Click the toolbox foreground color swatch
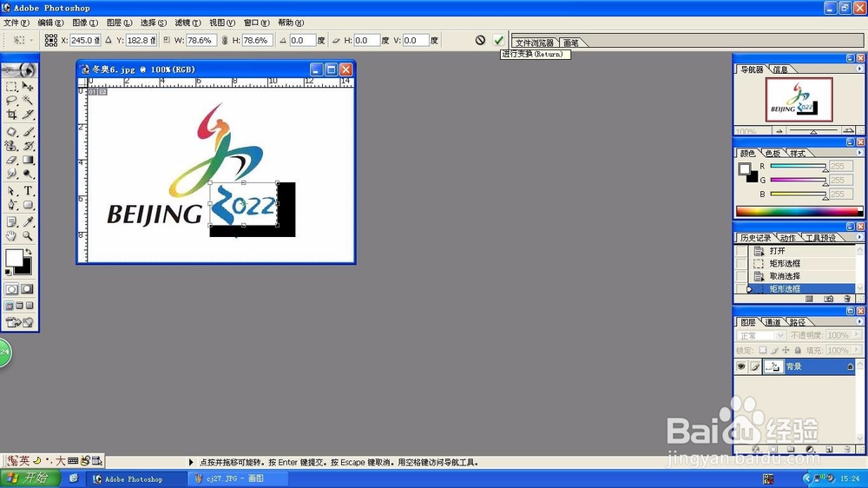 coord(13,258)
